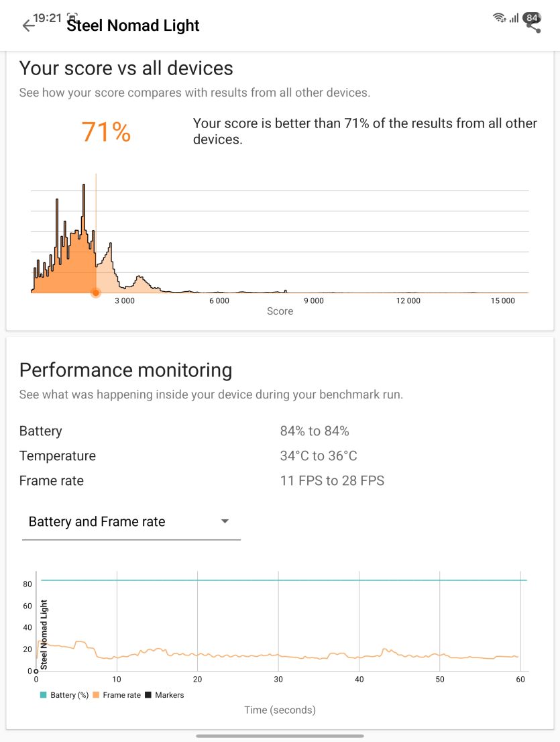Tap the bottom navigation gesture bar
560x742 pixels.
[280, 736]
